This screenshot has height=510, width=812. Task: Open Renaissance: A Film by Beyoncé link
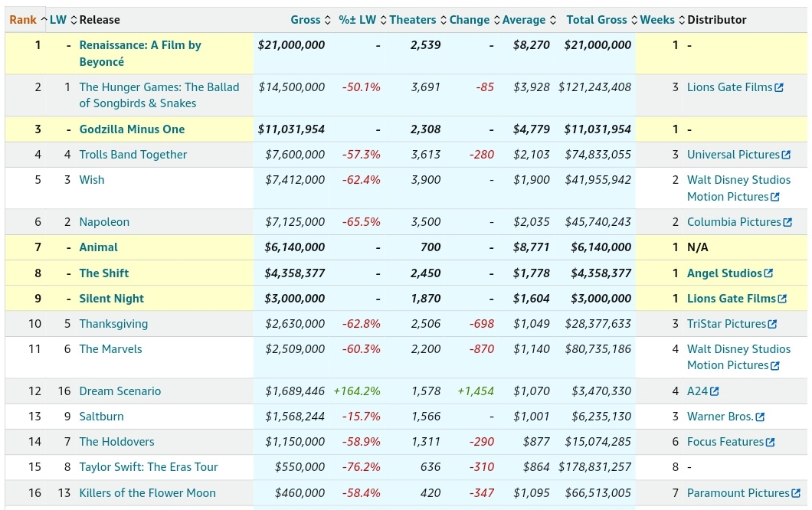coord(140,54)
